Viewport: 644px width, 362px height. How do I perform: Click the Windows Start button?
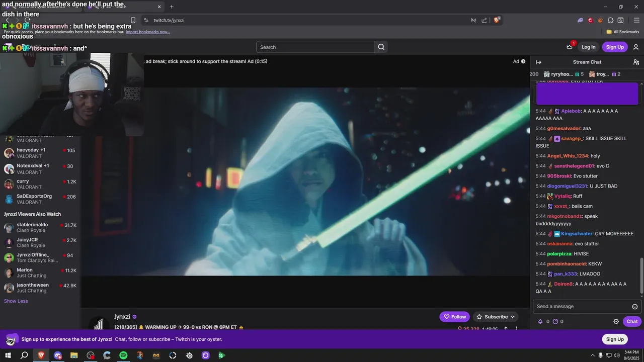pos(8,355)
